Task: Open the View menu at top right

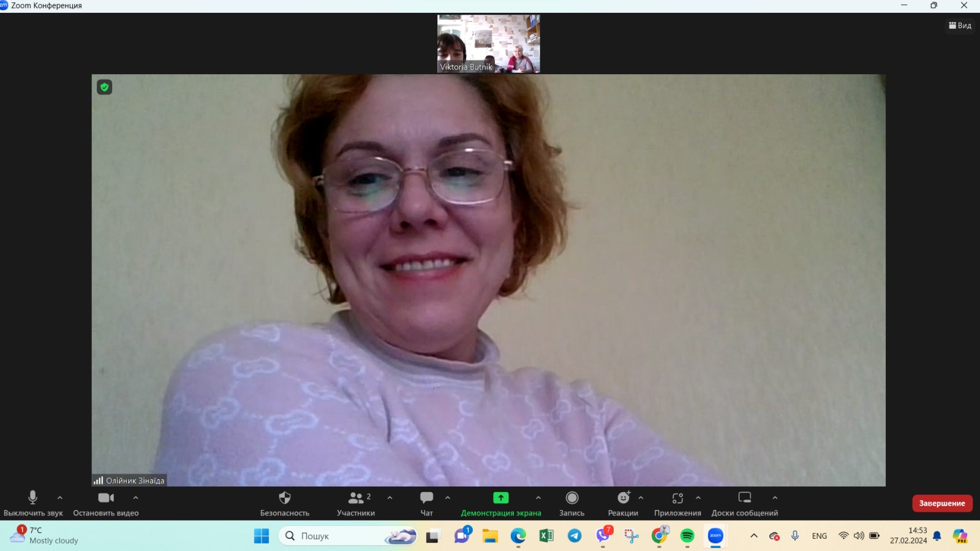Action: tap(960, 25)
